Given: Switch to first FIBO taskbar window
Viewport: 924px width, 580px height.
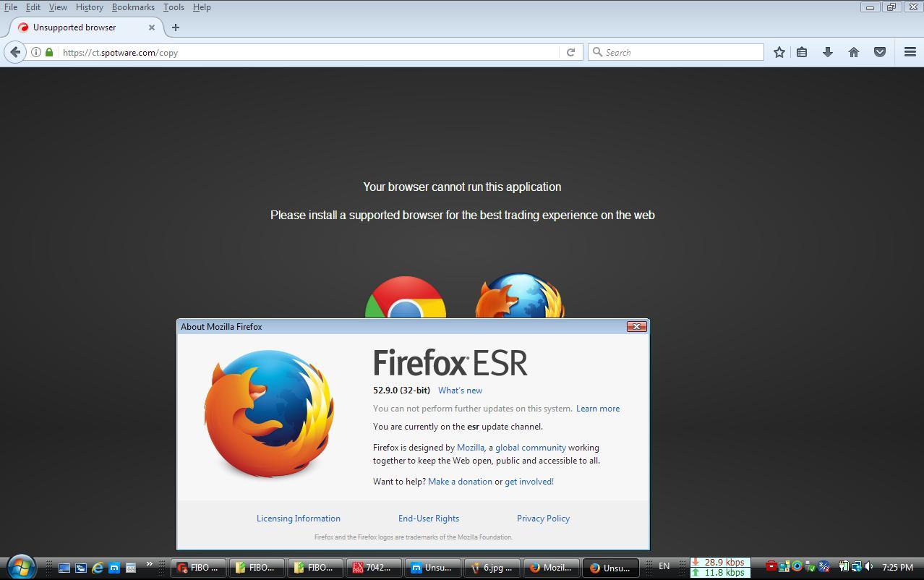Looking at the screenshot, I should click(199, 568).
